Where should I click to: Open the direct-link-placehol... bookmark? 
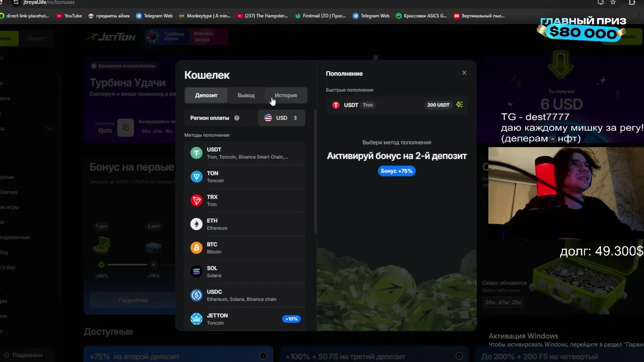pyautogui.click(x=25, y=16)
